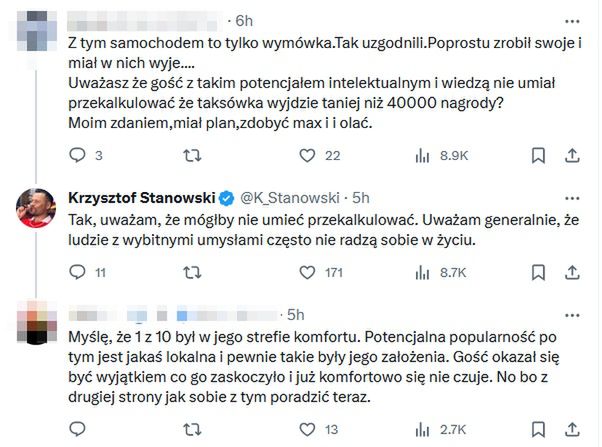This screenshot has width=602, height=447.
Task: Share Krzysztof Stanowski's tweet
Action: tap(573, 271)
